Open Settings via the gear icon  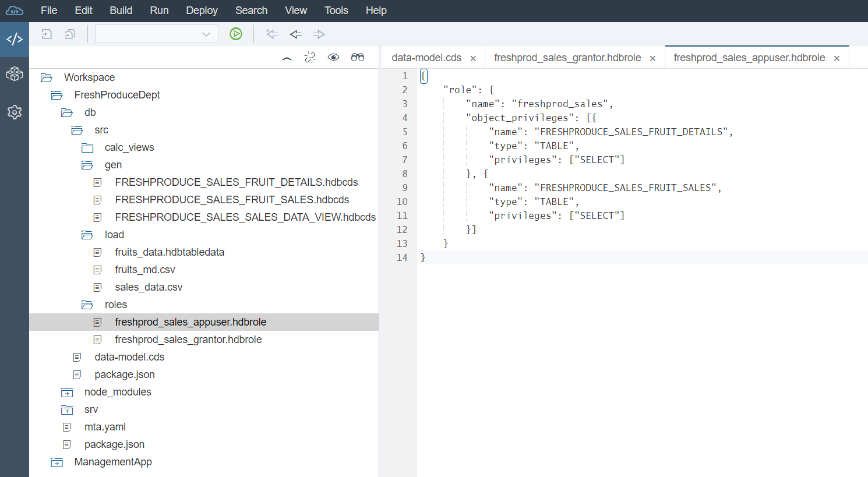click(15, 112)
